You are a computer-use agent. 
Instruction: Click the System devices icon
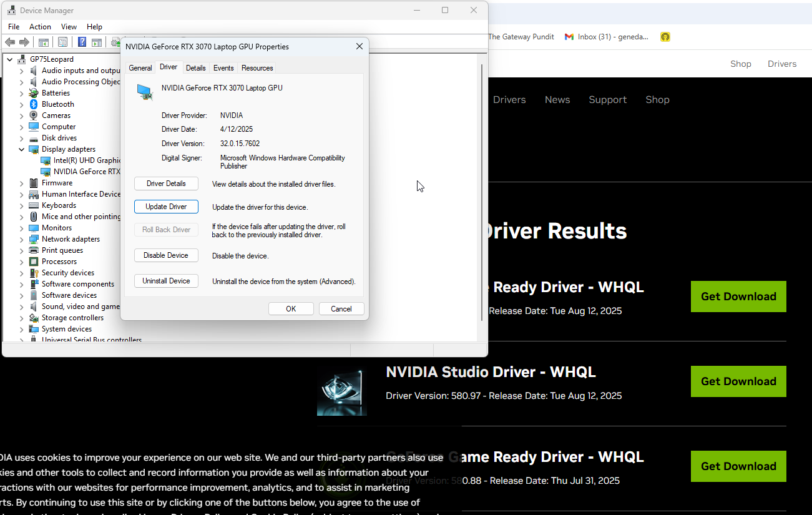34,329
